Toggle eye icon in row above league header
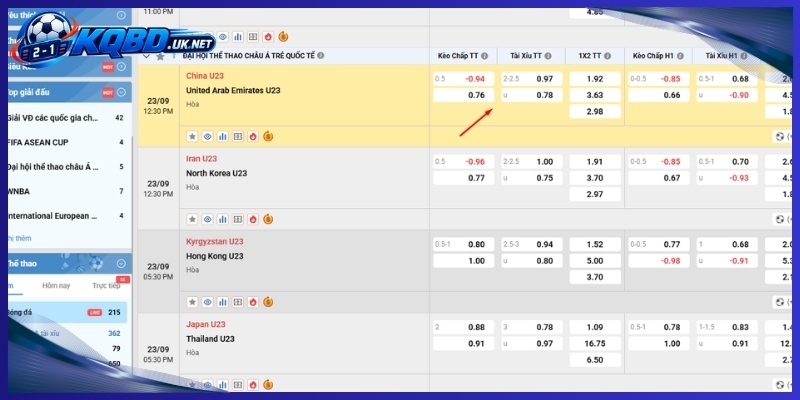800x400 pixels. [x=222, y=37]
